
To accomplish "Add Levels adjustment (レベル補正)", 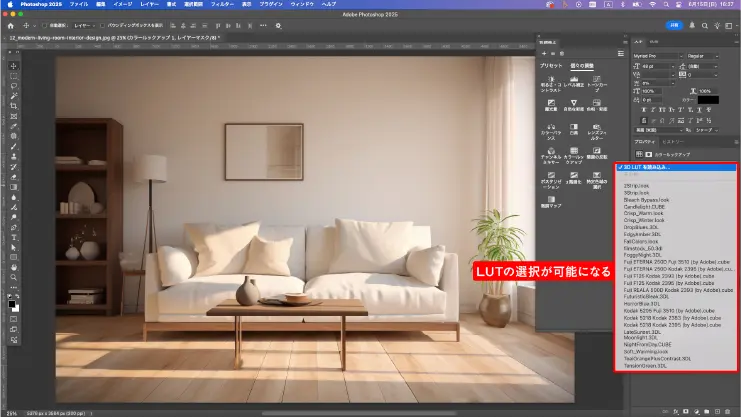I will tap(574, 82).
